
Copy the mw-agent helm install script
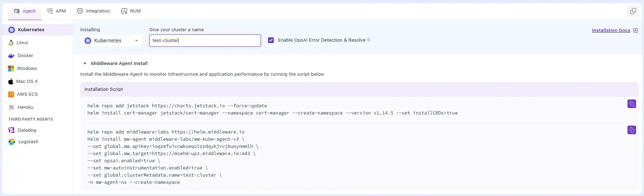[632, 130]
